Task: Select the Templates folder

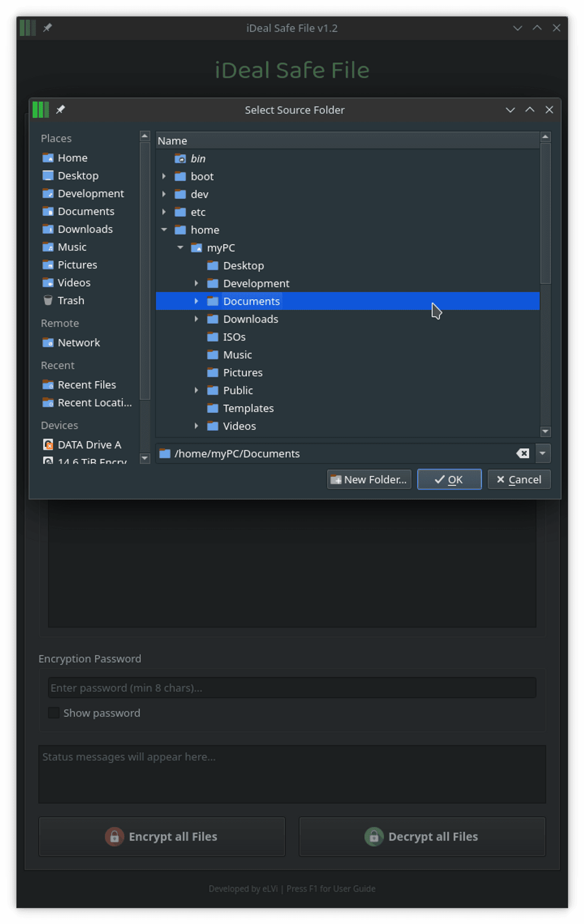Action: point(248,409)
